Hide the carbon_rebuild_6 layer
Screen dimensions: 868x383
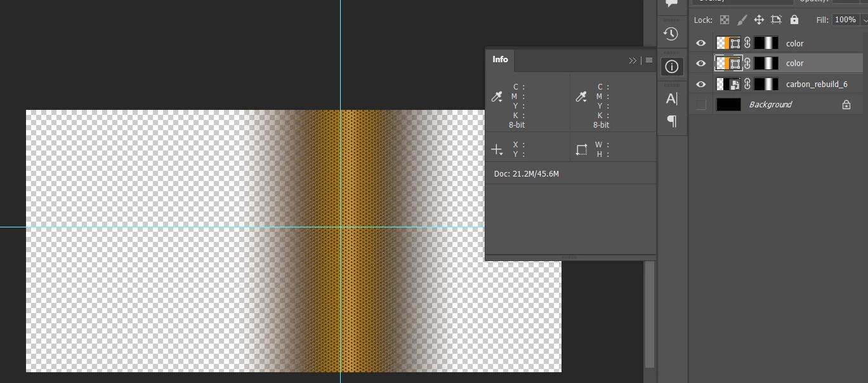[701, 84]
